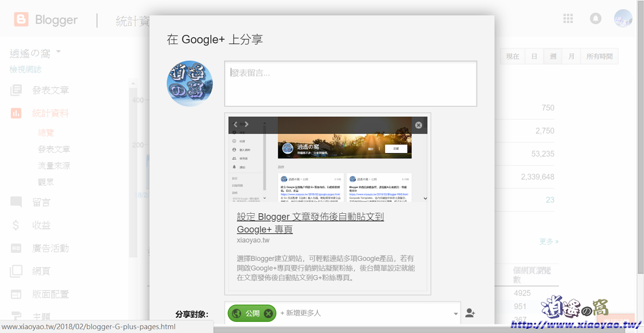Click the 主題 paint roller icon

click(16, 317)
